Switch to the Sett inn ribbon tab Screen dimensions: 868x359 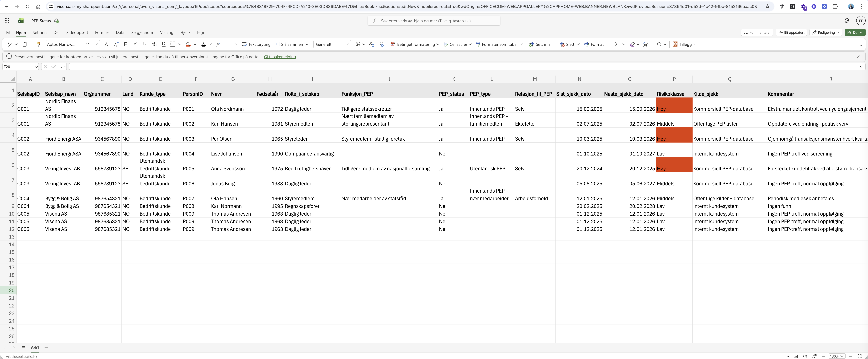click(x=39, y=32)
